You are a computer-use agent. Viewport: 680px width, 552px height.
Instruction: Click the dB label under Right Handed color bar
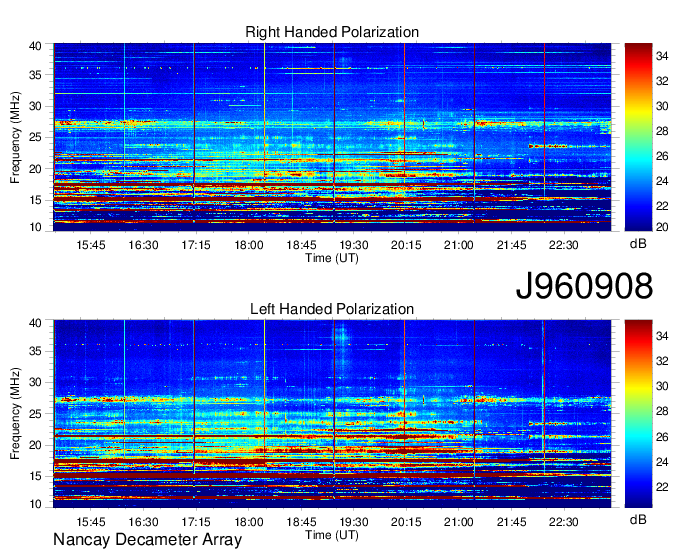pos(638,244)
